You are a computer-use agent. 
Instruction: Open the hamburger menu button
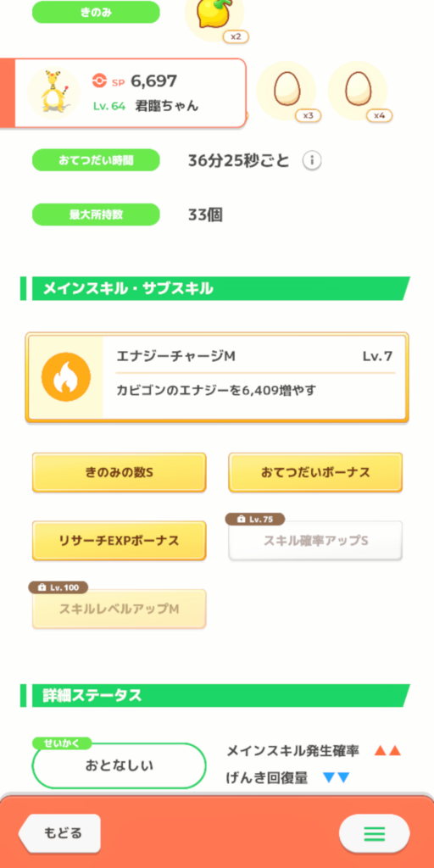pos(374,832)
